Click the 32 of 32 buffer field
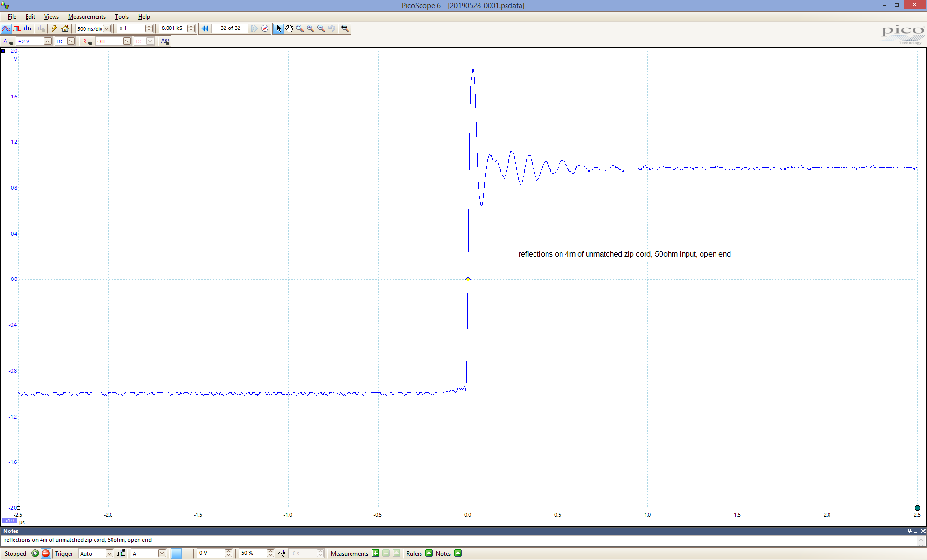This screenshot has width=927, height=560. (230, 28)
